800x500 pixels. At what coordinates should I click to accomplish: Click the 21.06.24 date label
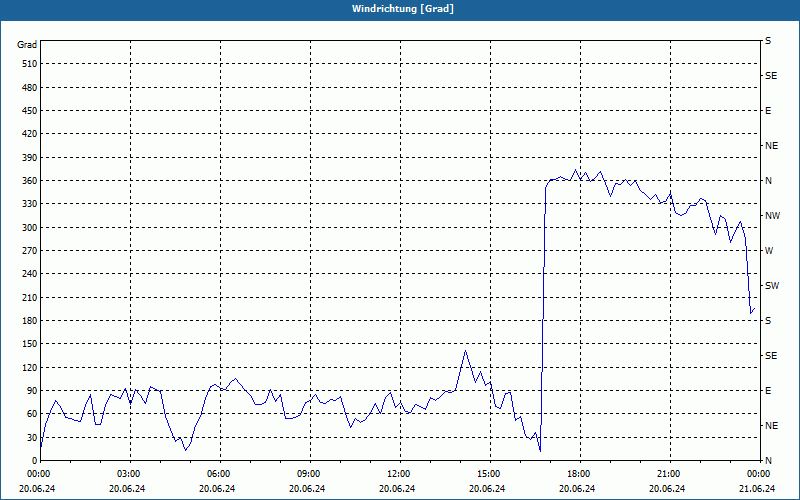pos(757,489)
